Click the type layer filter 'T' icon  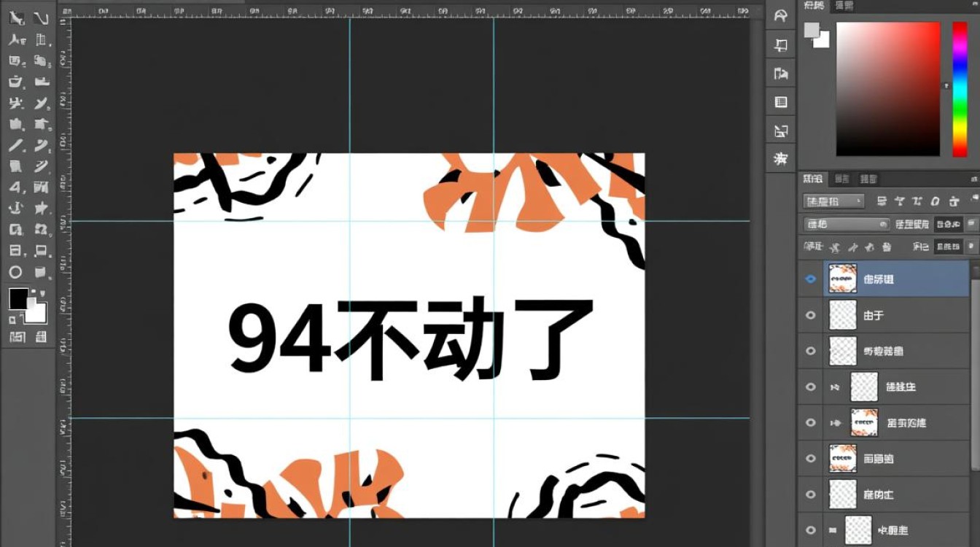pos(917,201)
